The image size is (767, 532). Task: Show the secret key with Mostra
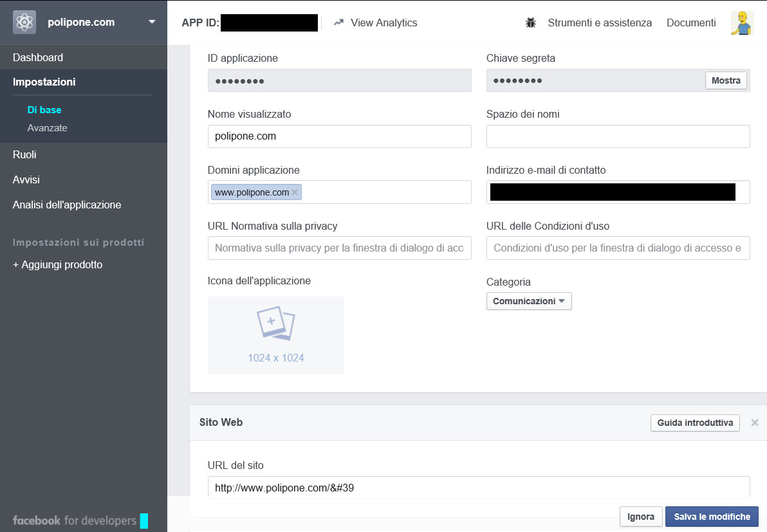point(726,80)
